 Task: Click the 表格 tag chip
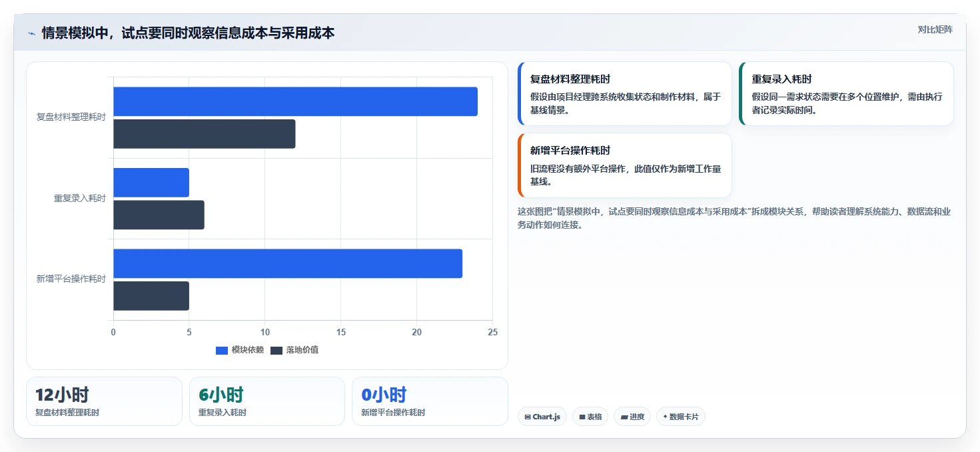point(590,417)
